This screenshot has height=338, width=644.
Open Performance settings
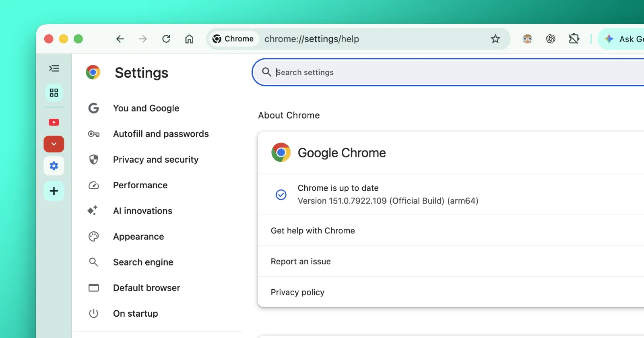point(140,185)
